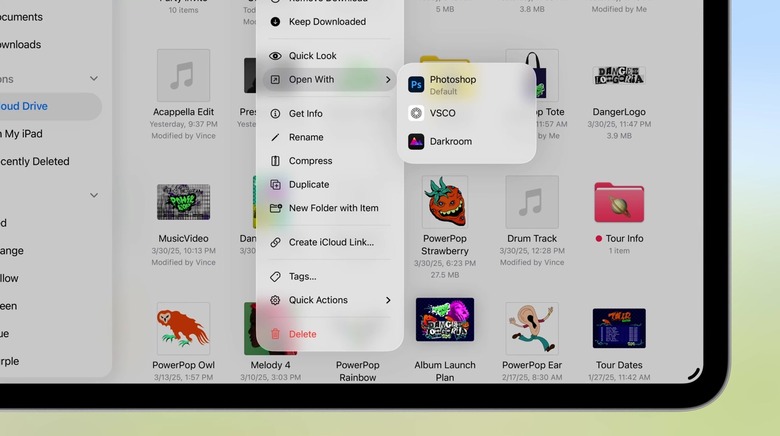Click the red Delete trash icon

click(275, 334)
